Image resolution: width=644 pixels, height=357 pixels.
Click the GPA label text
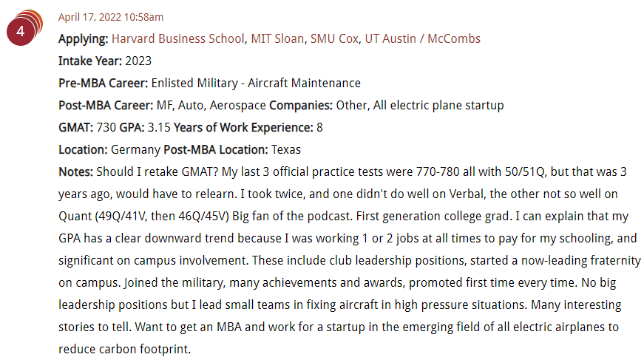[x=132, y=127]
